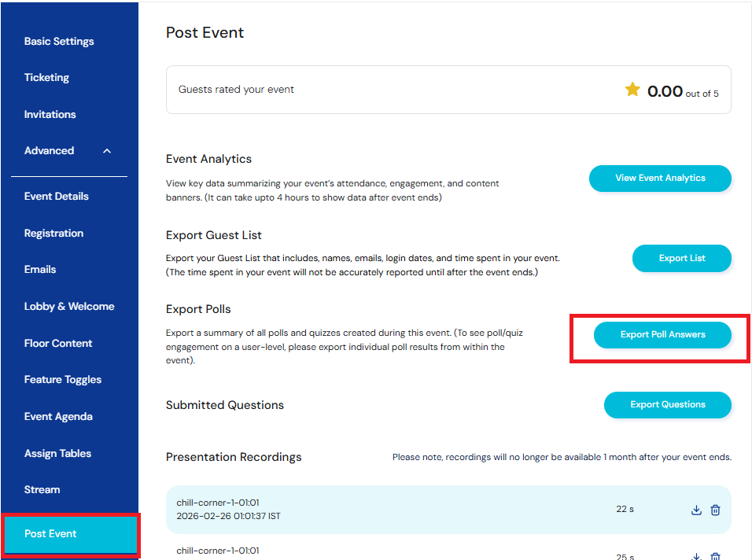This screenshot has width=752, height=560.
Task: Click the yellow rating star icon
Action: point(632,90)
